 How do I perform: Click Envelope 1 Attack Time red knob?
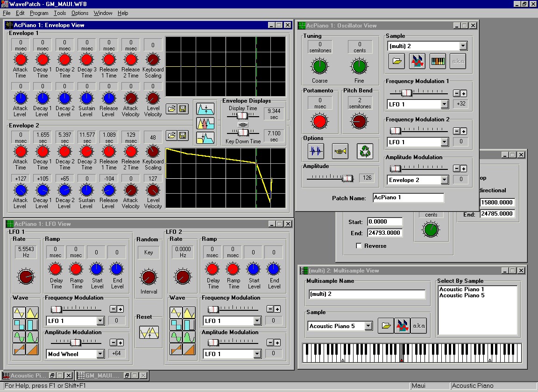pyautogui.click(x=21, y=59)
